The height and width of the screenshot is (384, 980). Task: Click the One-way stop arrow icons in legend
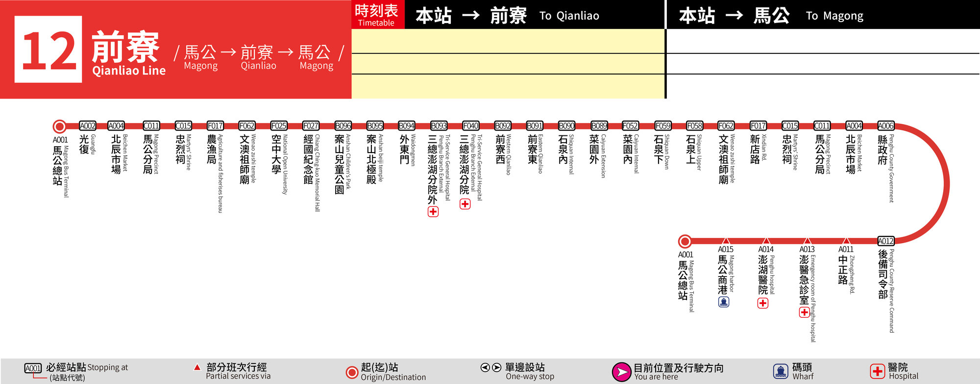490,367
